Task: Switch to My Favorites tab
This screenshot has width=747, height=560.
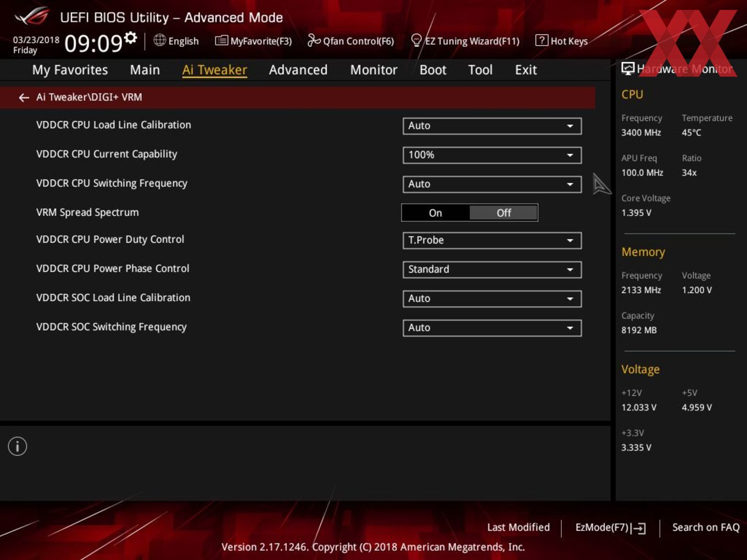Action: (70, 70)
